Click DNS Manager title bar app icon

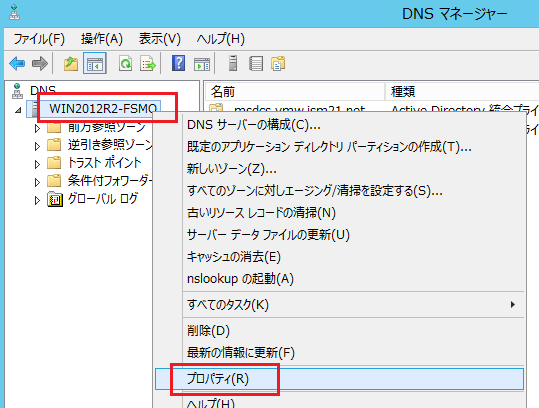14,12
